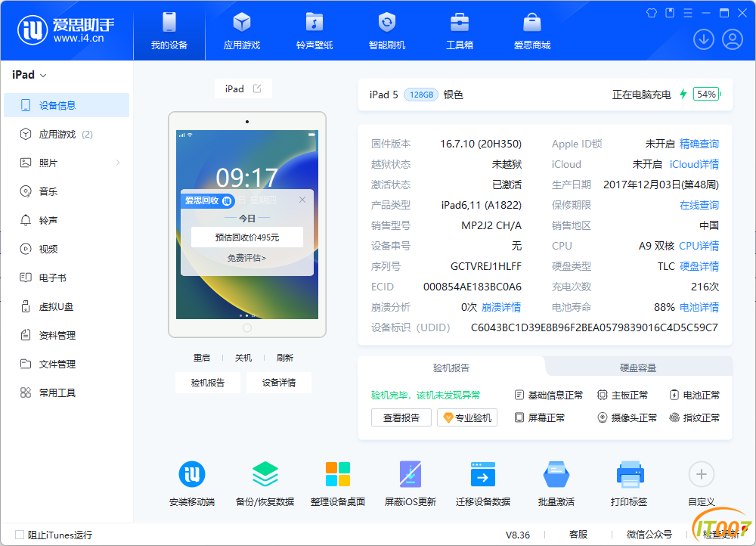Click the 54% battery indicator
The image size is (756, 546).
coord(706,94)
